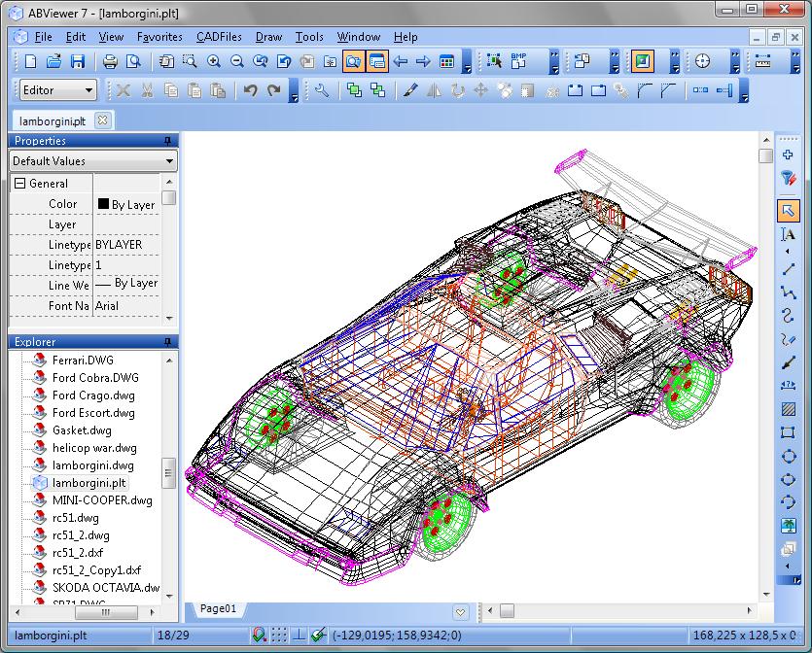Select Ferrari.DWG in Explorer

[83, 361]
